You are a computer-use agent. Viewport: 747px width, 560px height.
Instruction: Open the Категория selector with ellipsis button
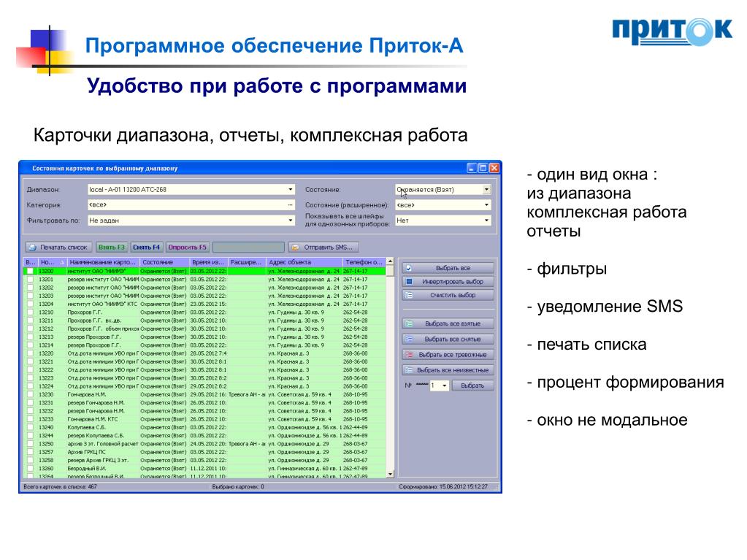pos(290,204)
